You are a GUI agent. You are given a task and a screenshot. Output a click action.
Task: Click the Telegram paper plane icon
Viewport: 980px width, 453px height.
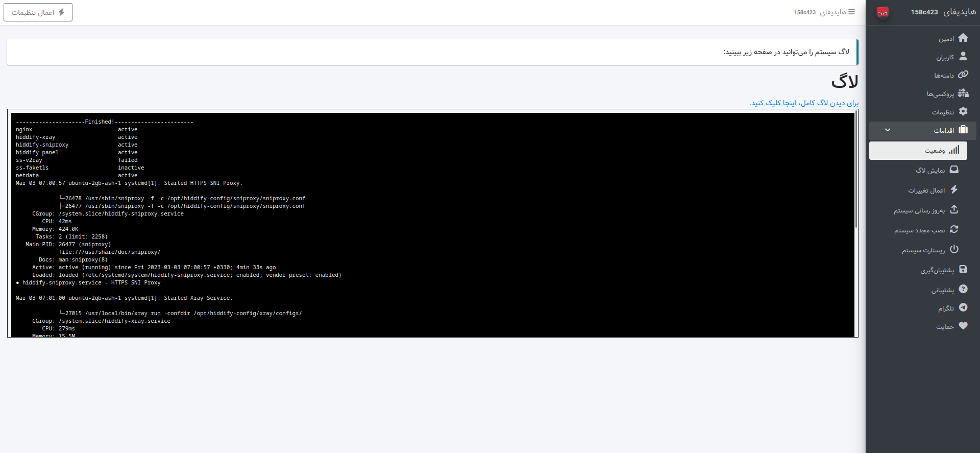click(963, 307)
